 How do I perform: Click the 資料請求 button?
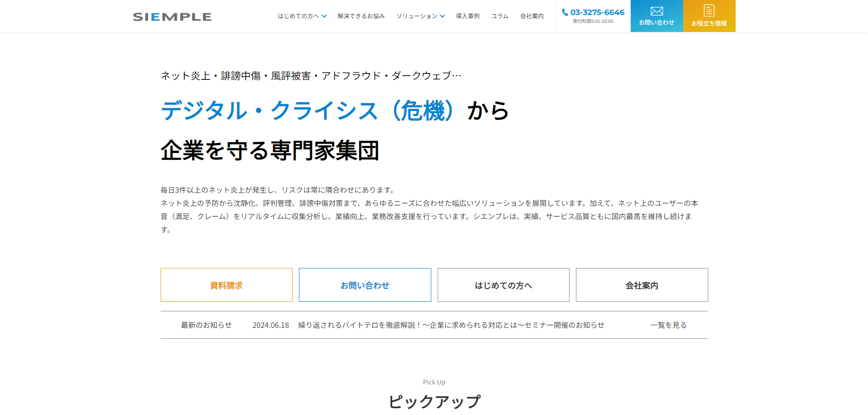pyautogui.click(x=226, y=285)
